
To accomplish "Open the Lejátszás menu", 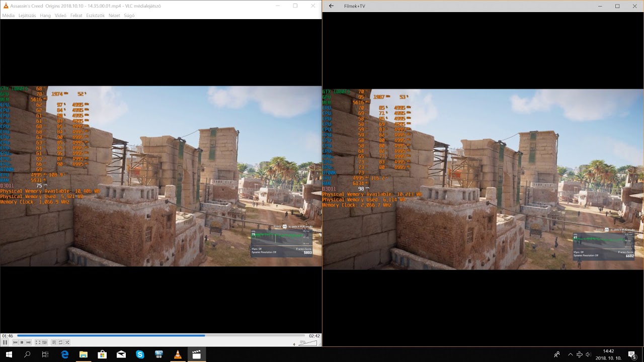I will point(27,16).
